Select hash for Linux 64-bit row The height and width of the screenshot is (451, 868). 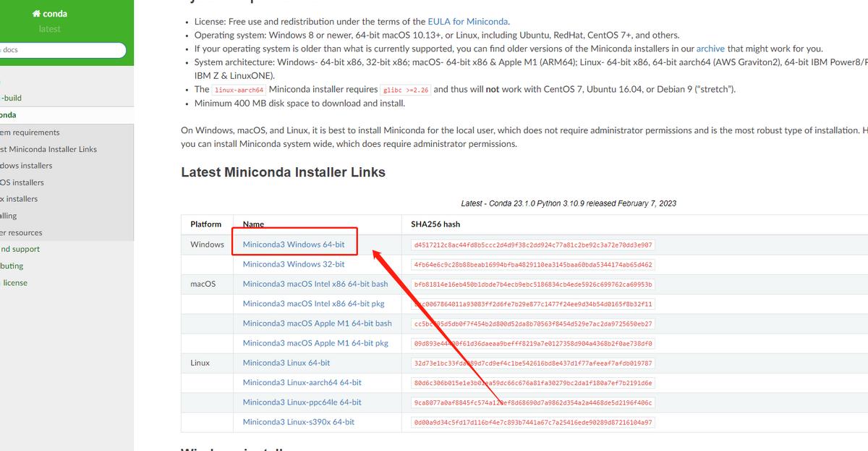533,363
